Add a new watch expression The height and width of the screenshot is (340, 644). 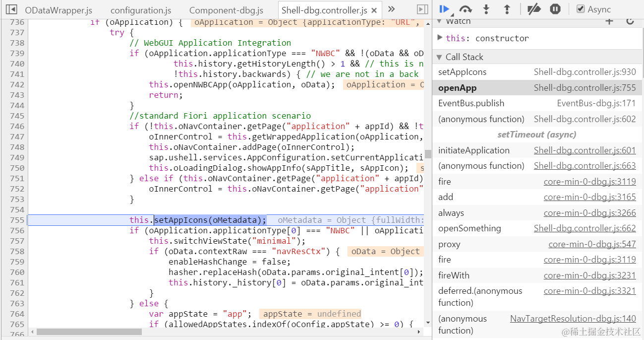(x=609, y=21)
